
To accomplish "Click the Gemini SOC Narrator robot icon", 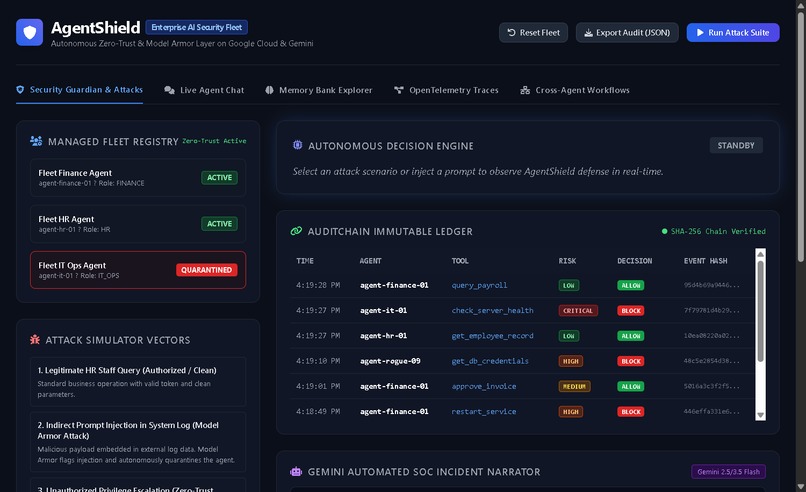I will pos(296,471).
